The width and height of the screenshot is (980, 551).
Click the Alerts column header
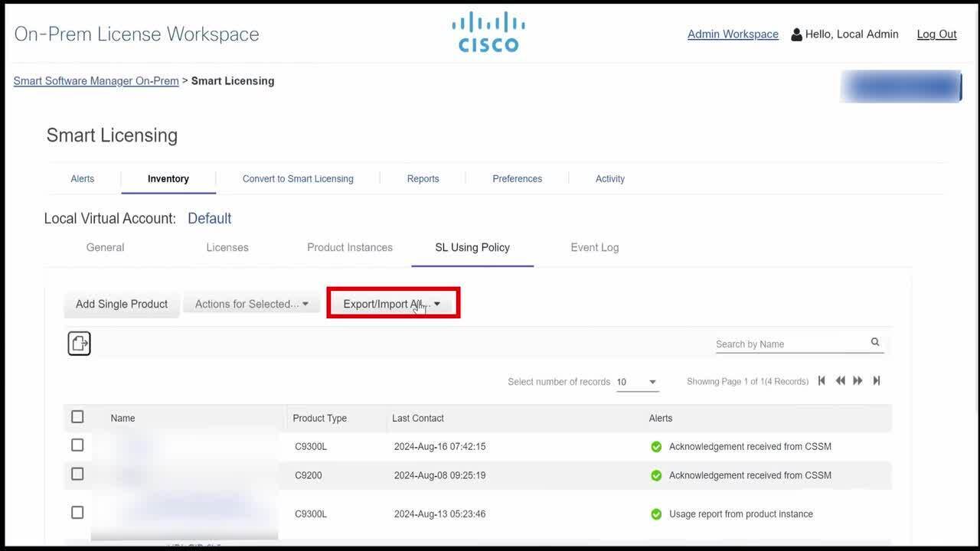point(661,418)
